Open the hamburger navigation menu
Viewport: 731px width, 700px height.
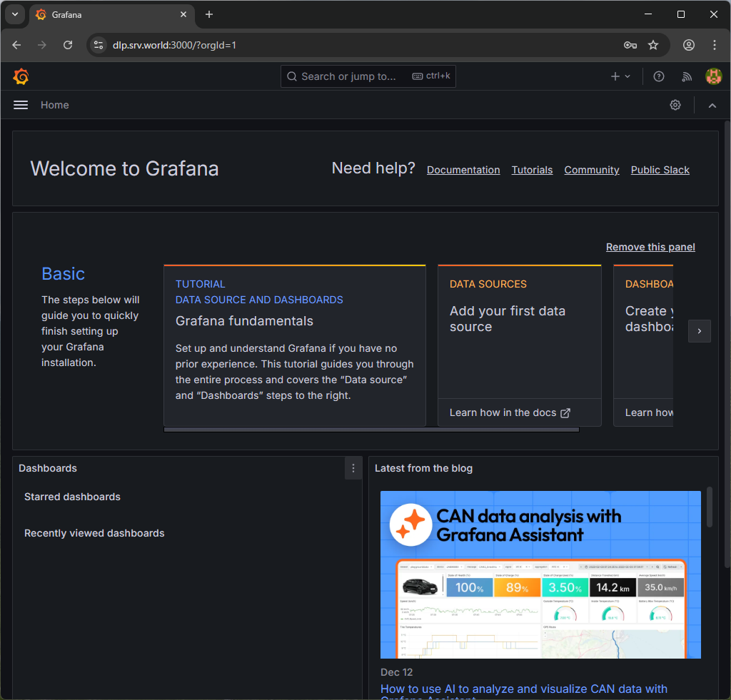[x=21, y=105]
